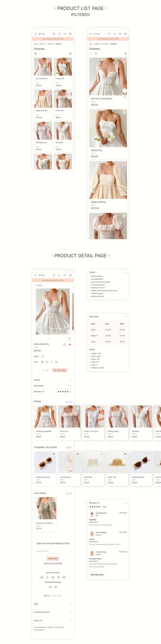
Task: Toggle favorite on large Sweet Kiss card
Action: click(x=124, y=112)
